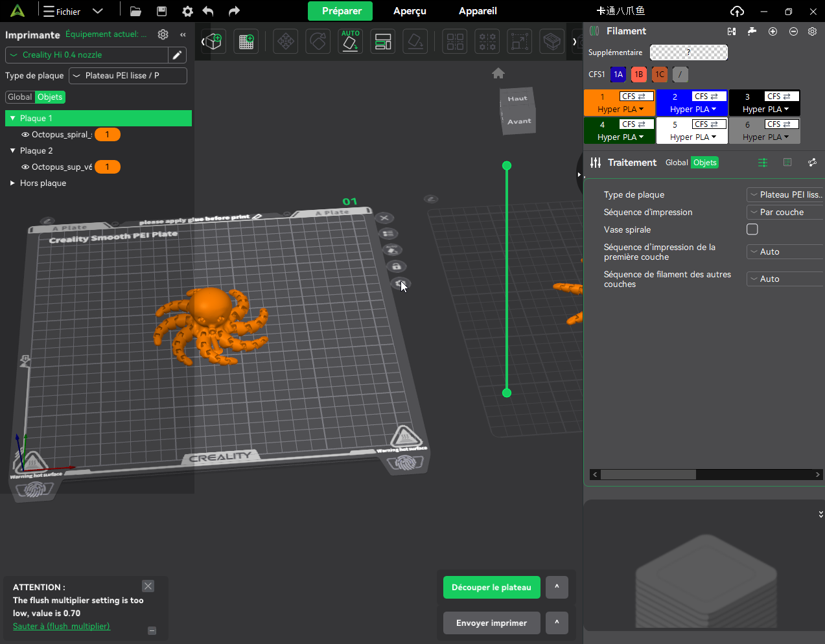Toggle CFS mapping on filament slot 1

(636, 97)
